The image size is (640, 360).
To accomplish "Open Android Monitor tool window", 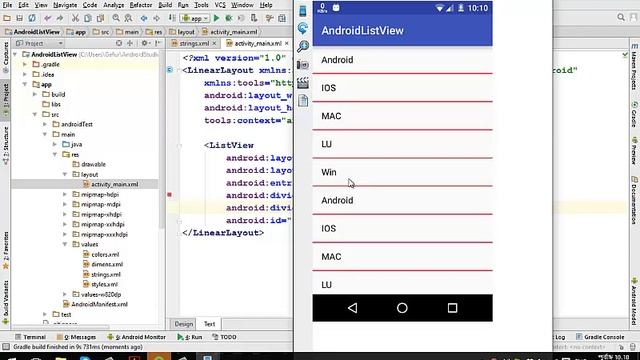I will click(x=136, y=337).
